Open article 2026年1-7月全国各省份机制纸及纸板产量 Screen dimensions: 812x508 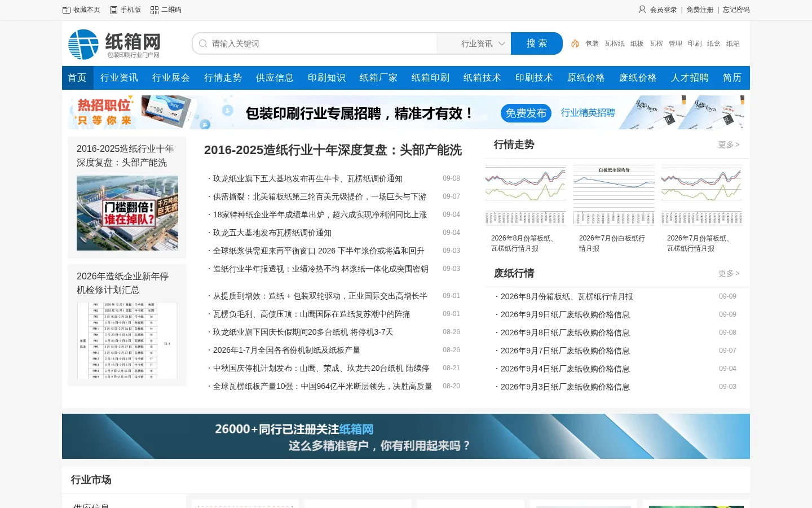[286, 350]
